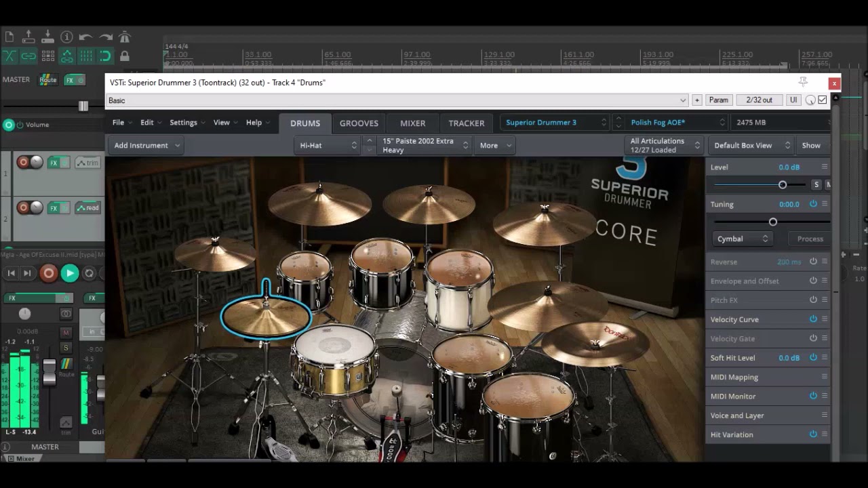Screen dimensions: 868x488
Task: Open the Level section menu icon
Action: (825, 167)
